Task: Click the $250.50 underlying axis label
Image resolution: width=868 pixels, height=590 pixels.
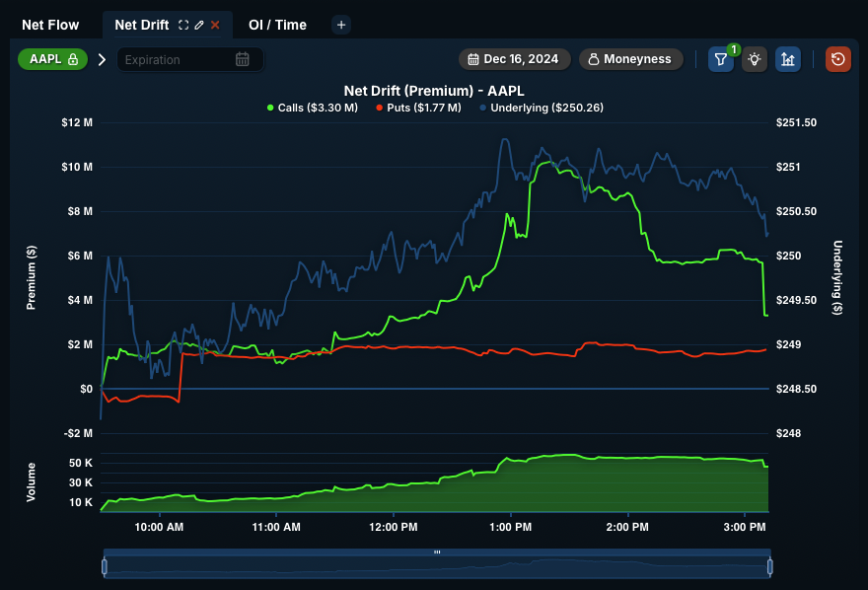Action: (x=796, y=211)
